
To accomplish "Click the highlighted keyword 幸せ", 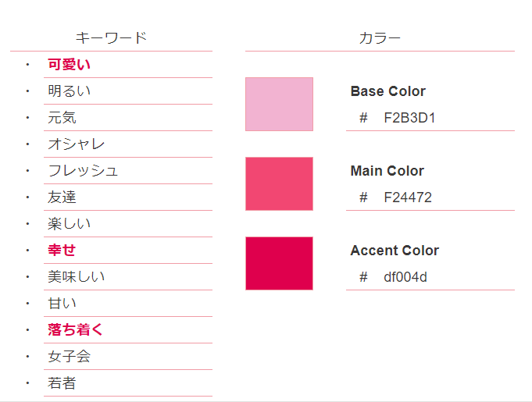I will pyautogui.click(x=62, y=251).
